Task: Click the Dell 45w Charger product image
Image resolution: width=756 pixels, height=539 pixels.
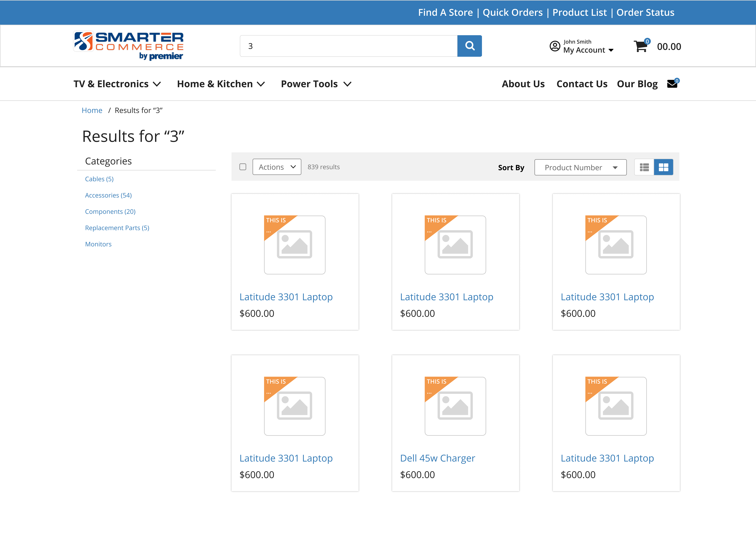Action: point(455,406)
